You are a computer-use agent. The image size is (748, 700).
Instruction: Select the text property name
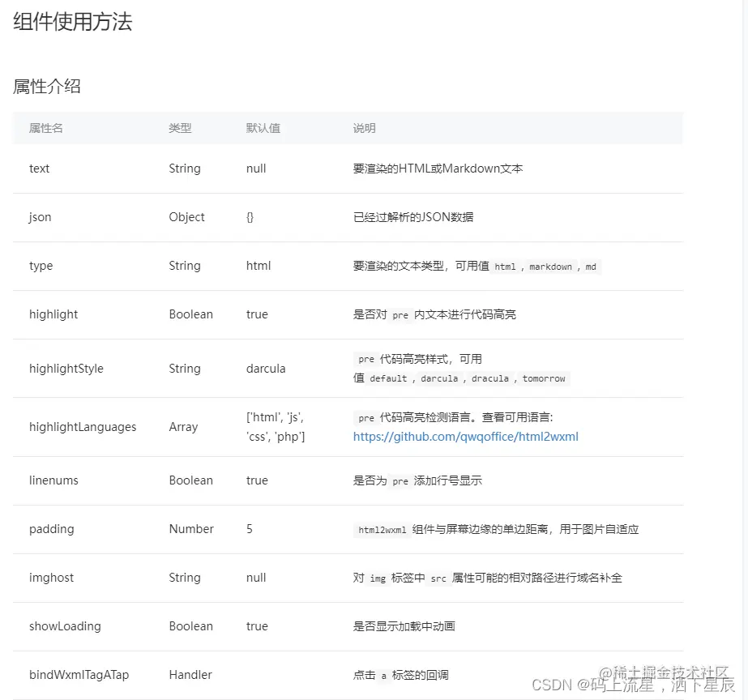39,169
